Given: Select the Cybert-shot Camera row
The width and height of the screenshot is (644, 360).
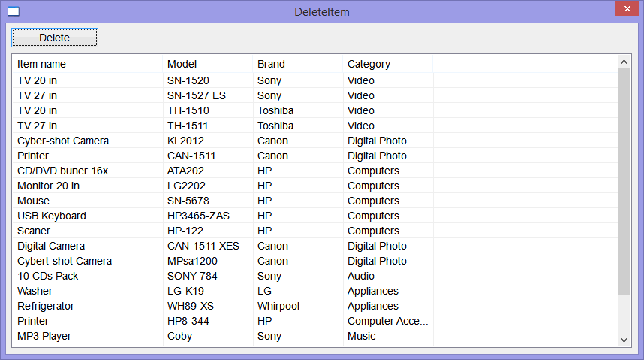Looking at the screenshot, I should pos(315,261).
